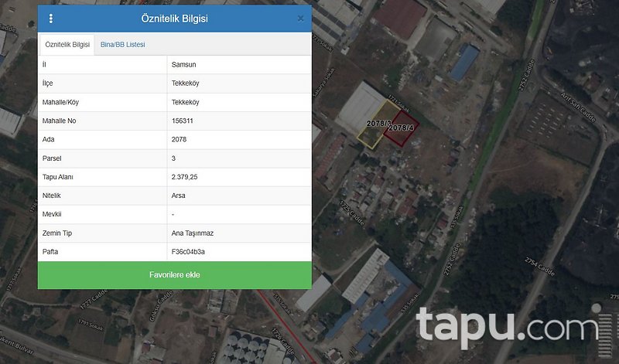
Task: Click the Mahalle No value 156311
Action: tap(183, 121)
